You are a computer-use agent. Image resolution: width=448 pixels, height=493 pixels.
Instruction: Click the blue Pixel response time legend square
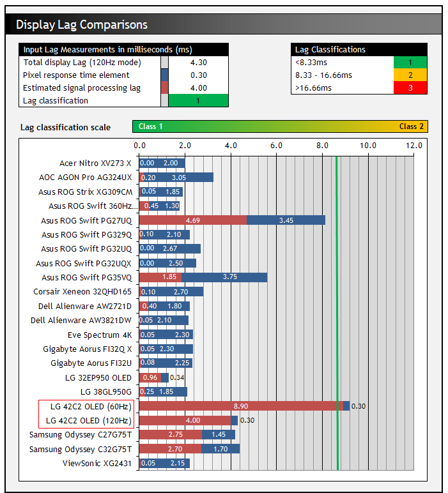(164, 75)
